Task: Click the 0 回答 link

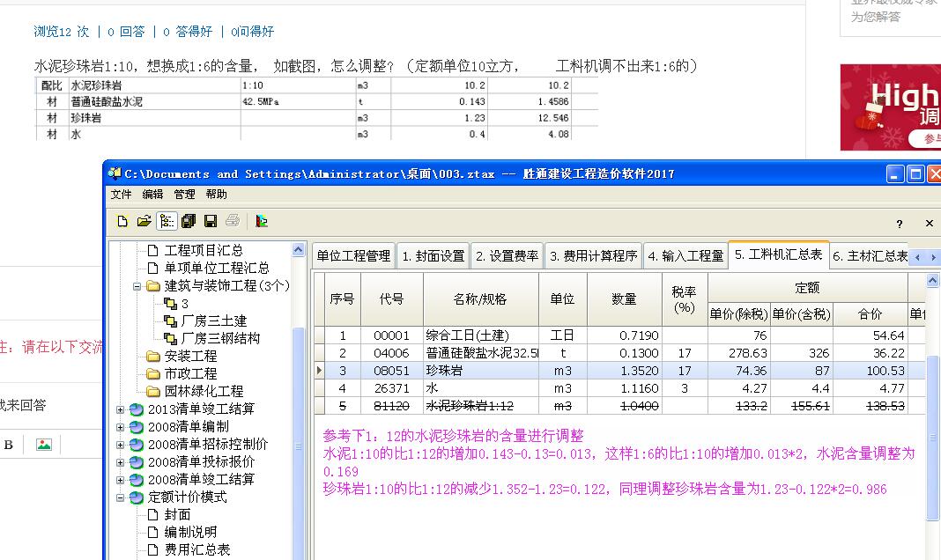Action: (x=126, y=32)
